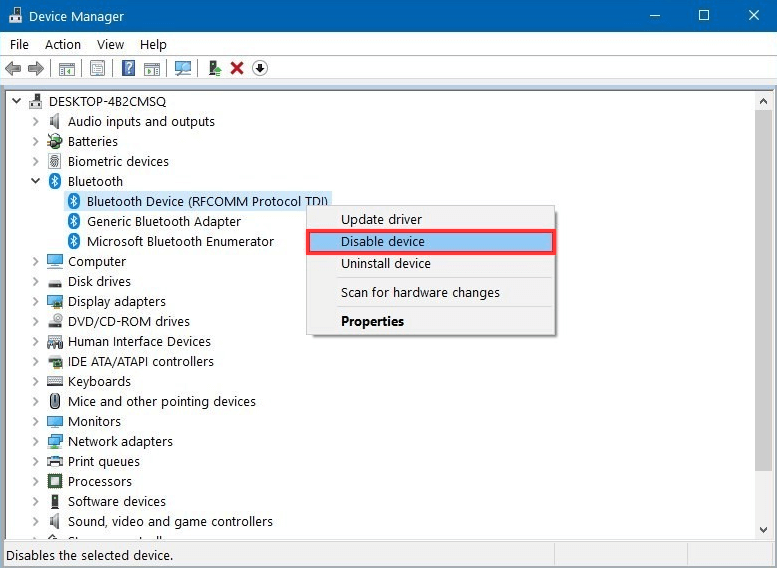Expand the Audio inputs and outputs chevron
Viewport: 777px width, 568px height.
[35, 121]
